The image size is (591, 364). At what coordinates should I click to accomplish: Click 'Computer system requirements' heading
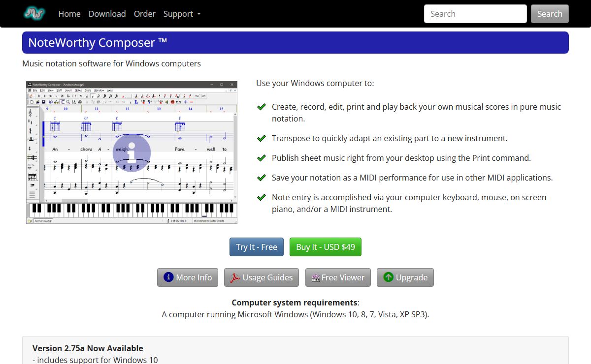click(295, 303)
